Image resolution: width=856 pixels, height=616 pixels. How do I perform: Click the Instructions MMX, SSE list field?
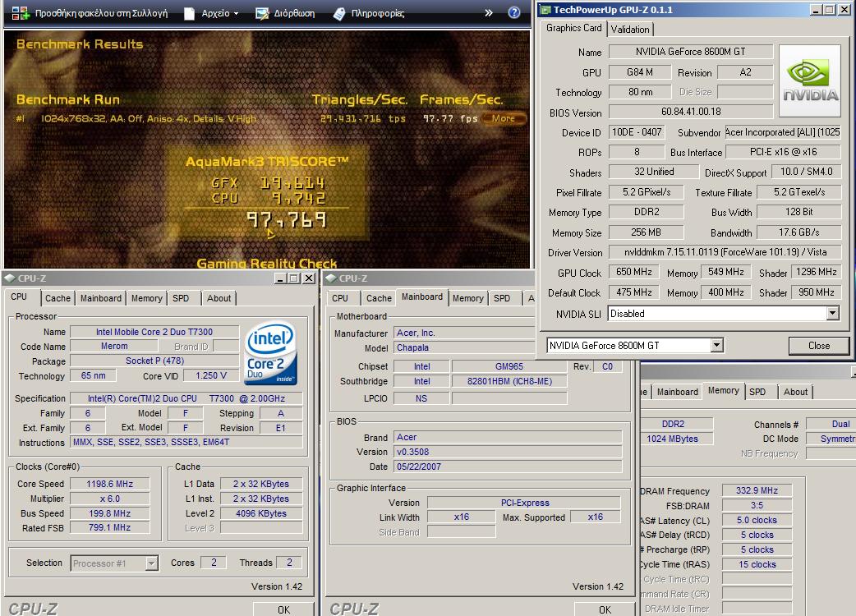tap(186, 442)
